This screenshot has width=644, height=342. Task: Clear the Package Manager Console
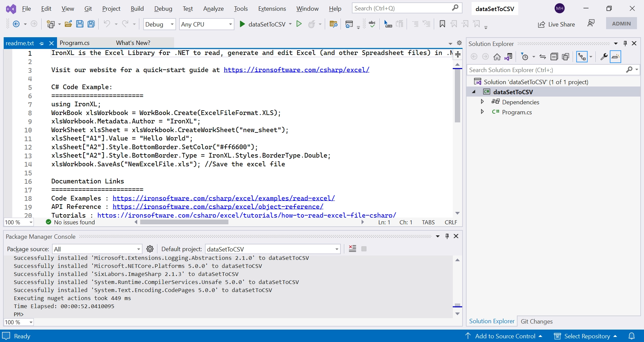(353, 249)
